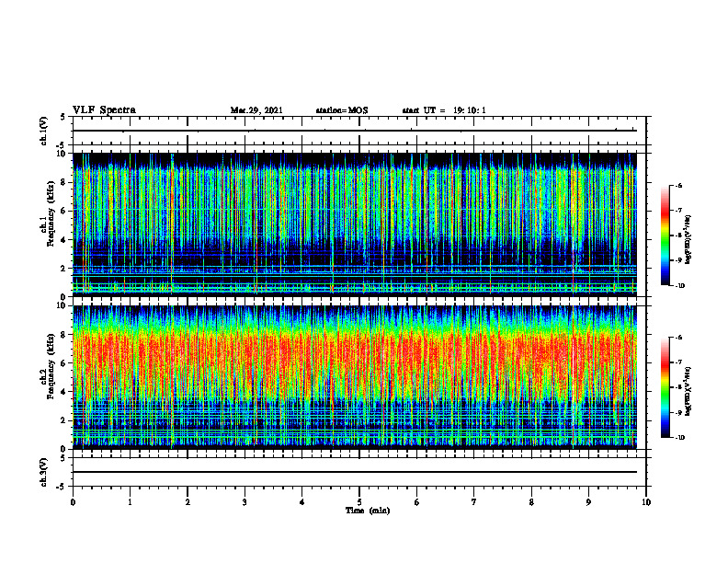Click the ch.3 voltage waveform trace

coord(355,472)
